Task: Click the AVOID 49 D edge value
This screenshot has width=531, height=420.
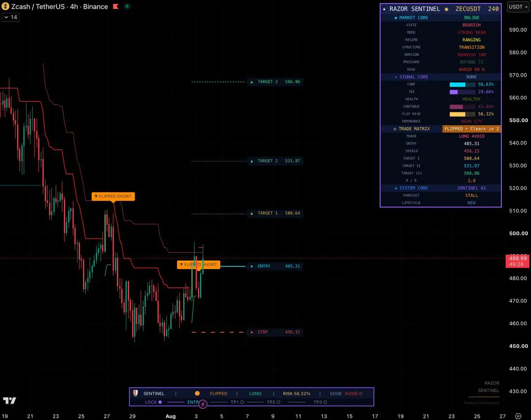Action: [472, 69]
